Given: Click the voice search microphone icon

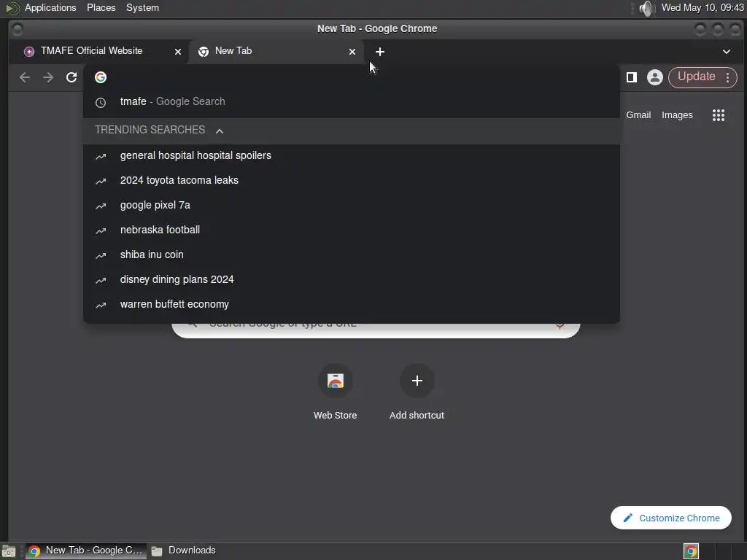Looking at the screenshot, I should (560, 324).
